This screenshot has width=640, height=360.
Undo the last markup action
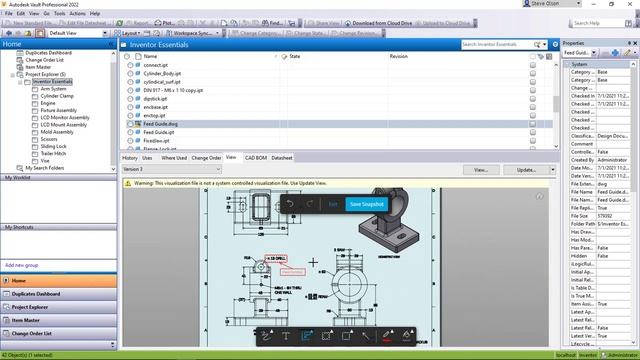coord(290,204)
